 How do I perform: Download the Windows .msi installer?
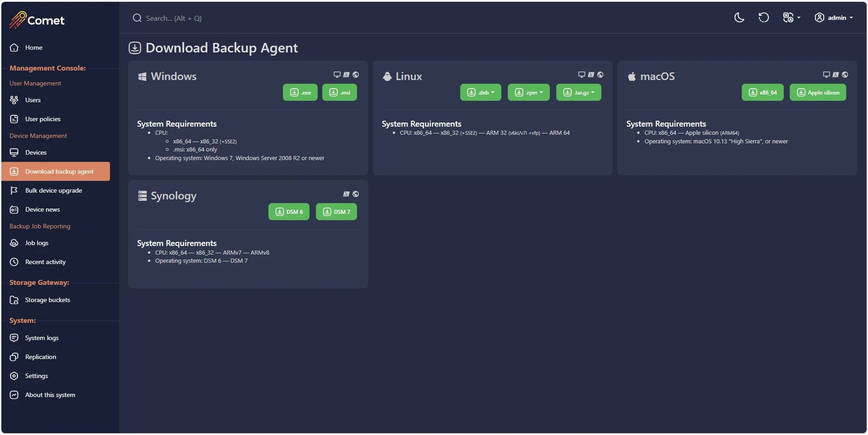339,92
